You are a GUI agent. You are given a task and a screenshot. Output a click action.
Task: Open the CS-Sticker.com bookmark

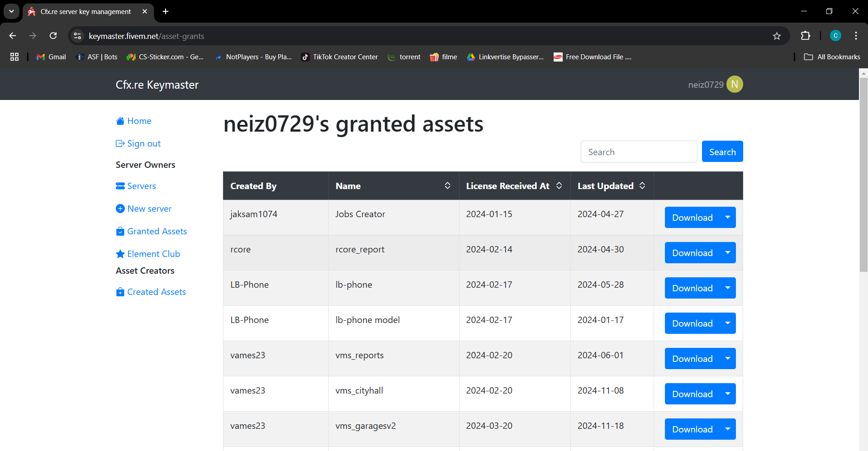click(165, 57)
